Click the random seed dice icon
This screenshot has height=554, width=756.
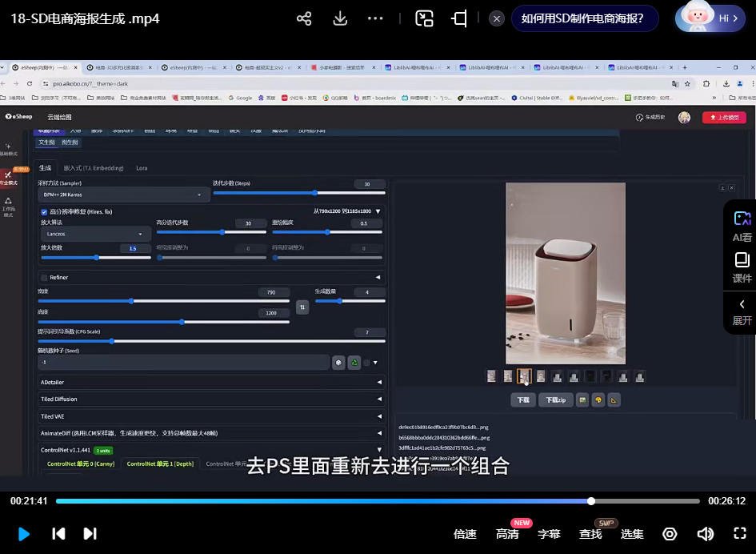click(x=339, y=363)
